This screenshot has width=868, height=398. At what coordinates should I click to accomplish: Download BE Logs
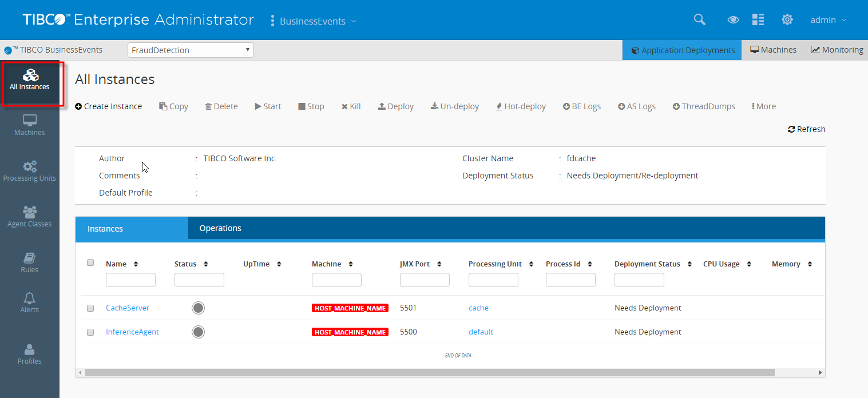tap(582, 106)
